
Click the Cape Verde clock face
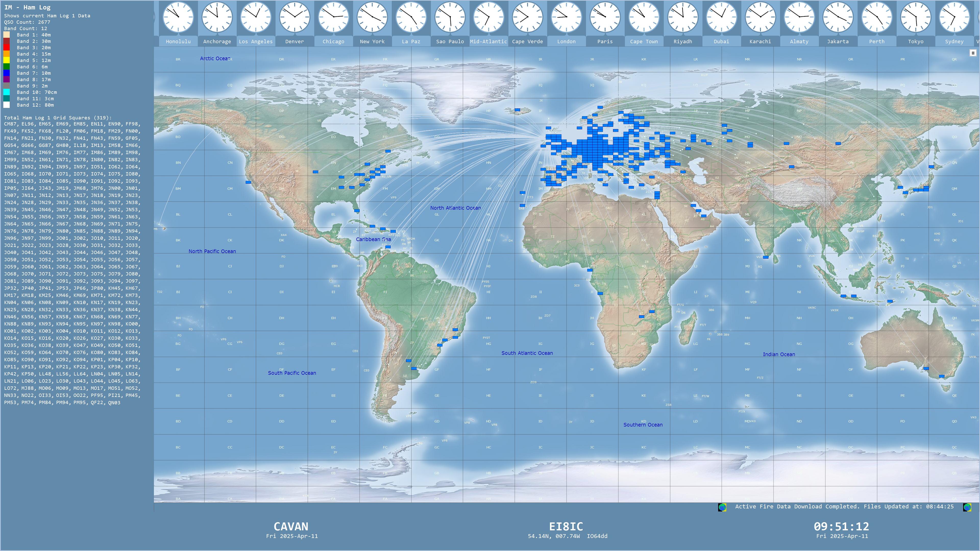527,17
